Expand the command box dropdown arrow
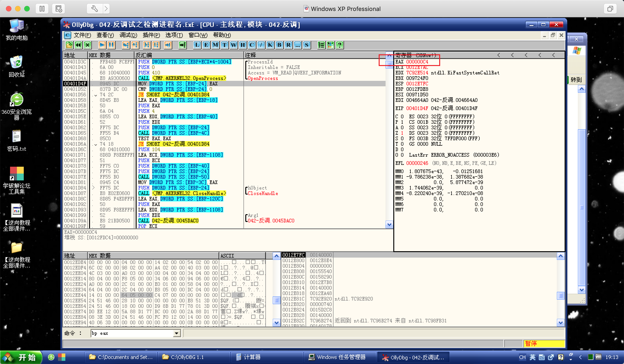 [x=176, y=333]
